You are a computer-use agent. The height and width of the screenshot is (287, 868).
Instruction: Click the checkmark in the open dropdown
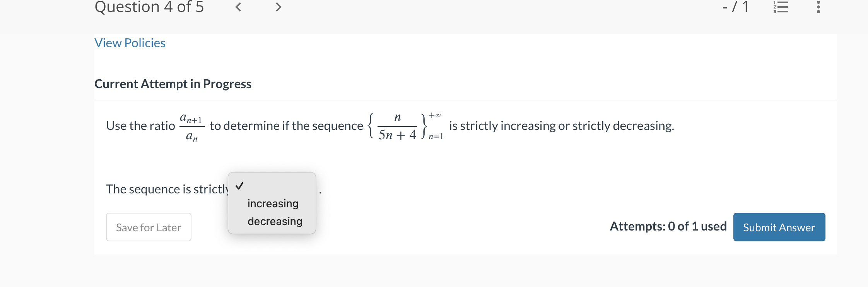click(x=239, y=186)
